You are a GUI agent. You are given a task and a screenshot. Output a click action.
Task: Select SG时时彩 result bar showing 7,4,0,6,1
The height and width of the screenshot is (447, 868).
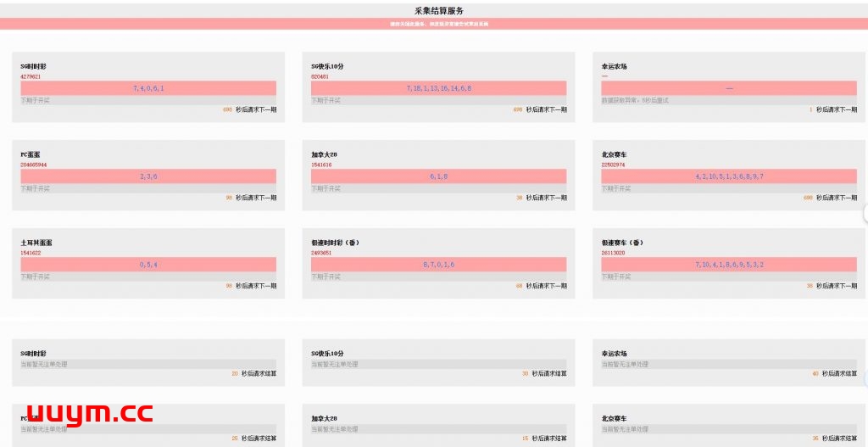[x=148, y=88]
